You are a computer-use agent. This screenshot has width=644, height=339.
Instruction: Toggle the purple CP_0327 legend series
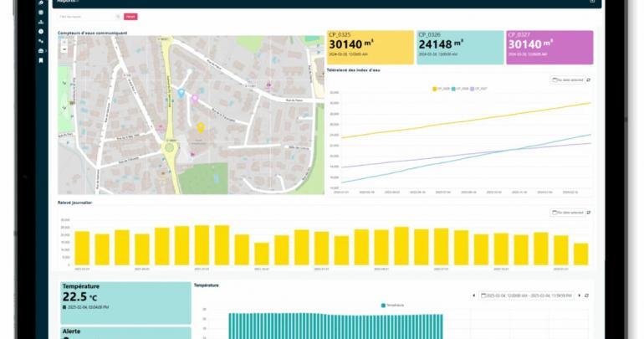tap(478, 88)
